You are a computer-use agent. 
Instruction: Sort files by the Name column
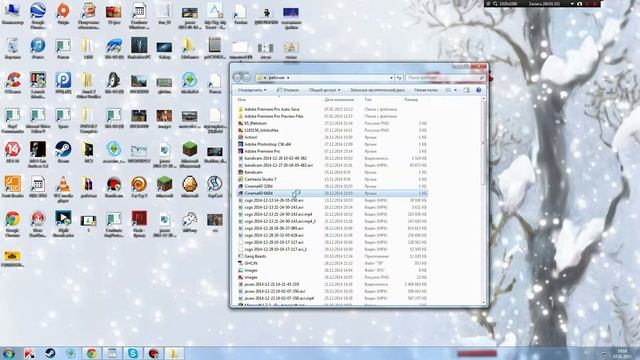coord(279,100)
